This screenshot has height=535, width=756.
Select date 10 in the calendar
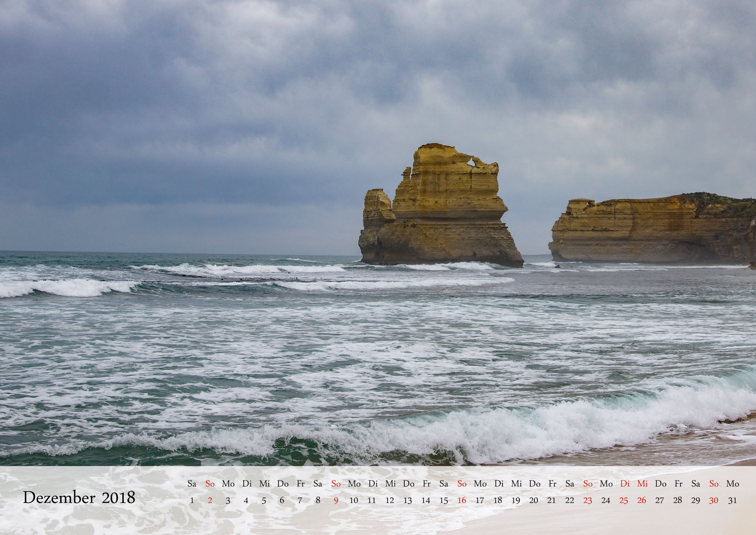pyautogui.click(x=354, y=500)
